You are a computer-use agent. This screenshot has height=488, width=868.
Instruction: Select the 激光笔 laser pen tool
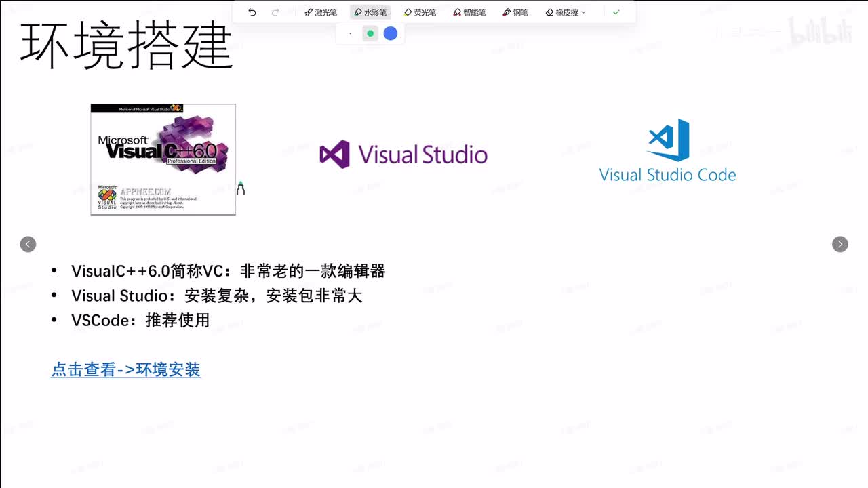coord(321,12)
